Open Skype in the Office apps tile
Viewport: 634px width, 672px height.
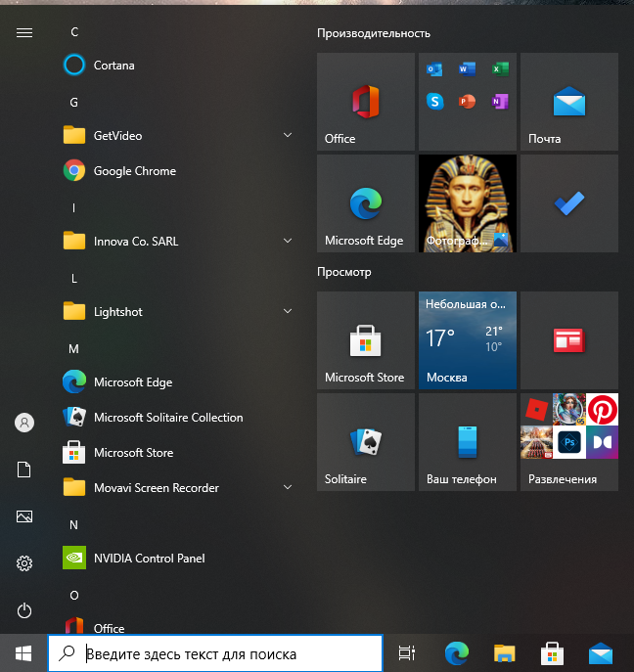point(434,102)
